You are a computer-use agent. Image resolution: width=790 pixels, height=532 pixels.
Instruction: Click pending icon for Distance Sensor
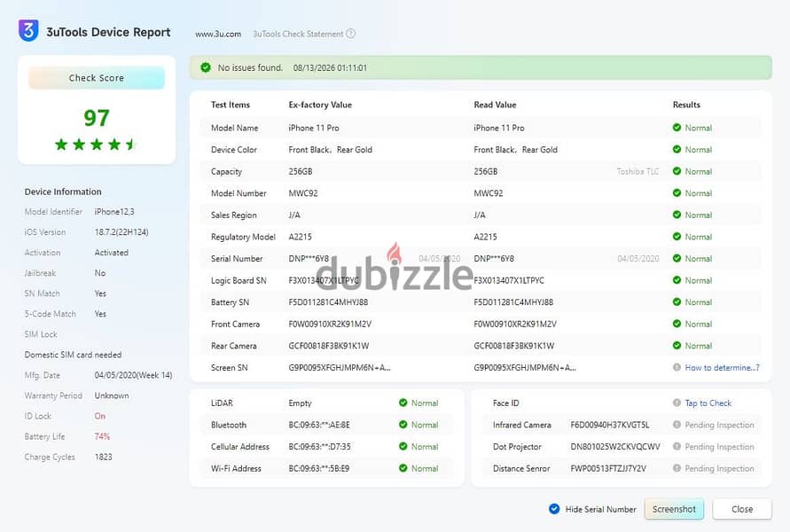677,468
